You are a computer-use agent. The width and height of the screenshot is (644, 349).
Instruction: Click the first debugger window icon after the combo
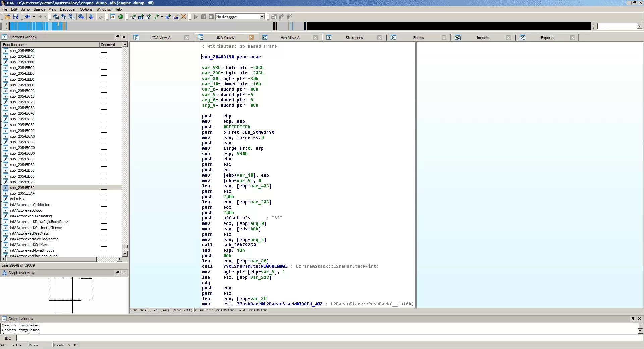coord(274,17)
